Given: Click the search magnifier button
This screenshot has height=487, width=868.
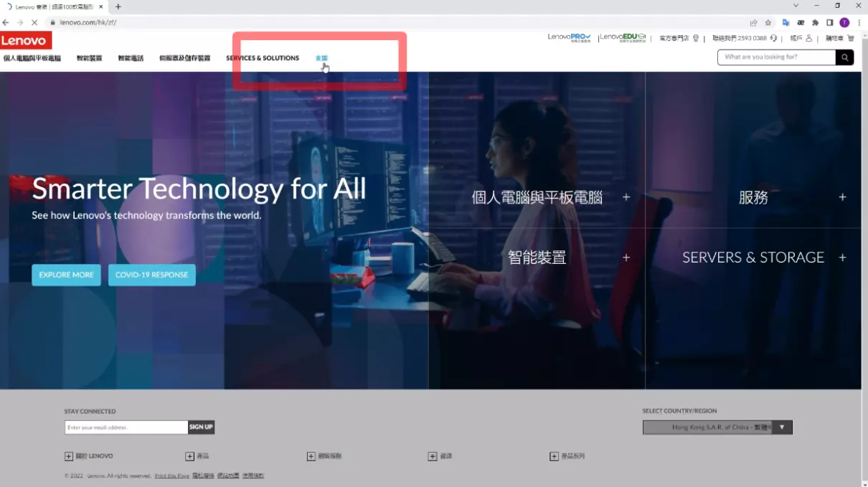Looking at the screenshot, I should click(844, 57).
